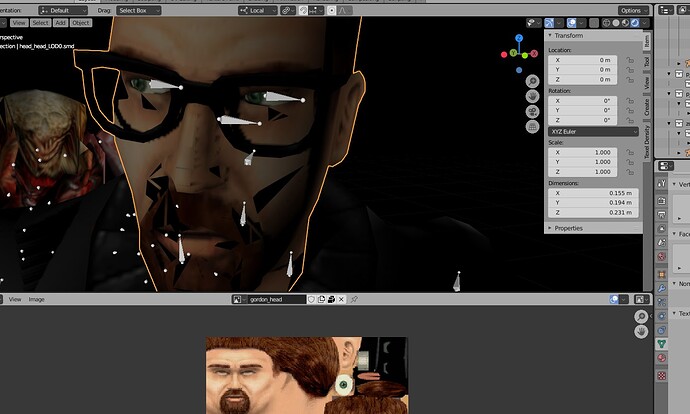Select rendered viewport shading mode
The width and height of the screenshot is (690, 414).
click(635, 23)
